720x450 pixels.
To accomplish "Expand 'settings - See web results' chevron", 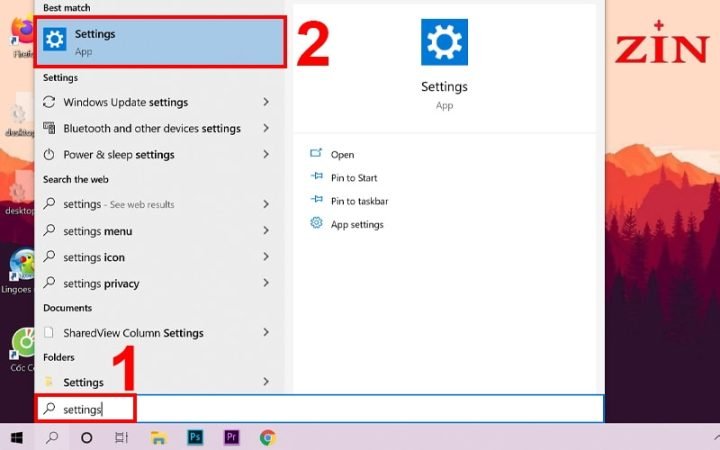I will 266,204.
